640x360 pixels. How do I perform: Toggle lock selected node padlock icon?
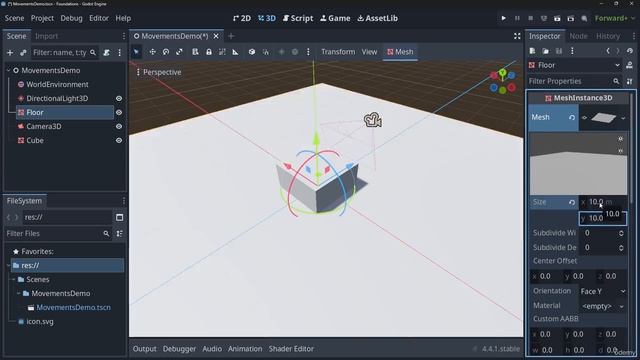pyautogui.click(x=209, y=52)
